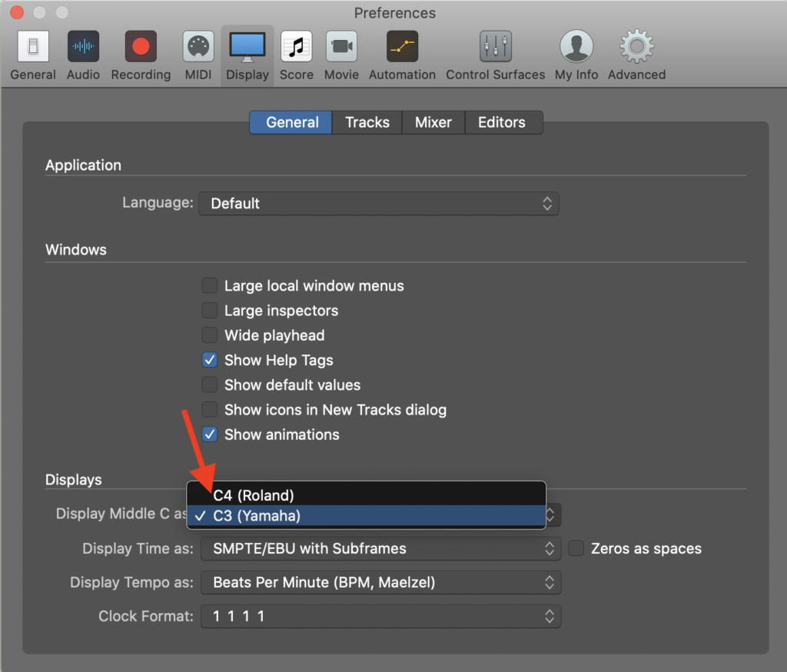Switch to the Mixer tab
The height and width of the screenshot is (672, 787).
coord(433,122)
